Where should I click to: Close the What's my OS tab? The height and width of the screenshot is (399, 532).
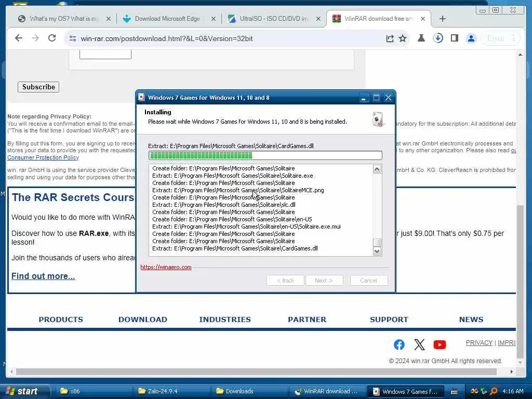(x=109, y=19)
